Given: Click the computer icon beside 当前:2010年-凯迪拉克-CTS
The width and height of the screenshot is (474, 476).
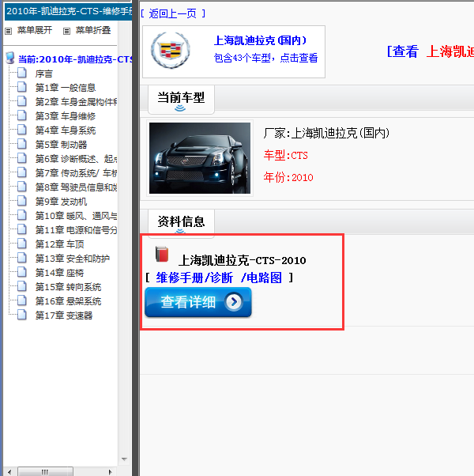Looking at the screenshot, I should pos(10,58).
